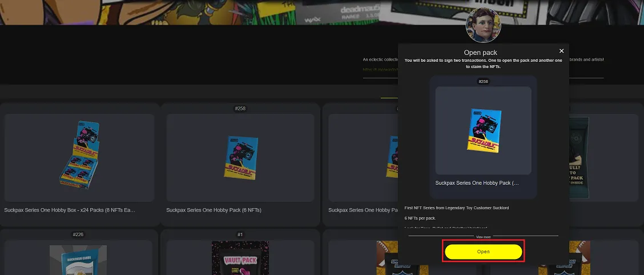This screenshot has width=644, height=275.
Task: Click the 6 NFTs per pack line
Action: click(x=420, y=218)
